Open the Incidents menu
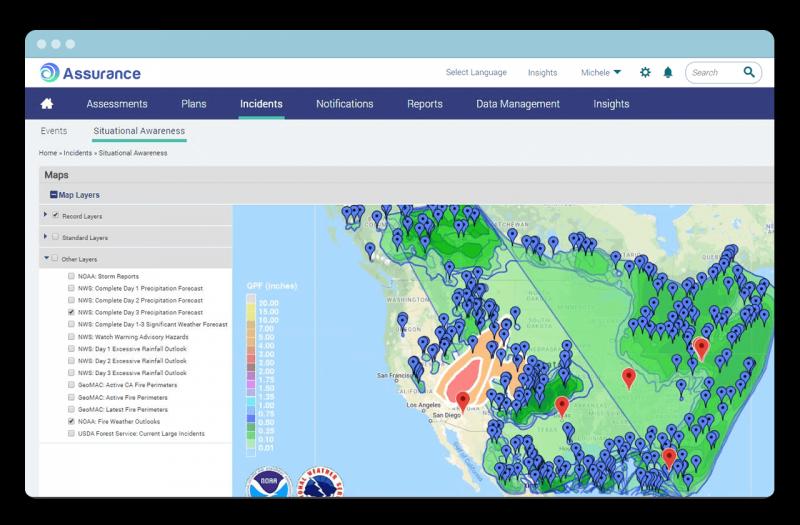The width and height of the screenshot is (800, 525). pos(261,104)
